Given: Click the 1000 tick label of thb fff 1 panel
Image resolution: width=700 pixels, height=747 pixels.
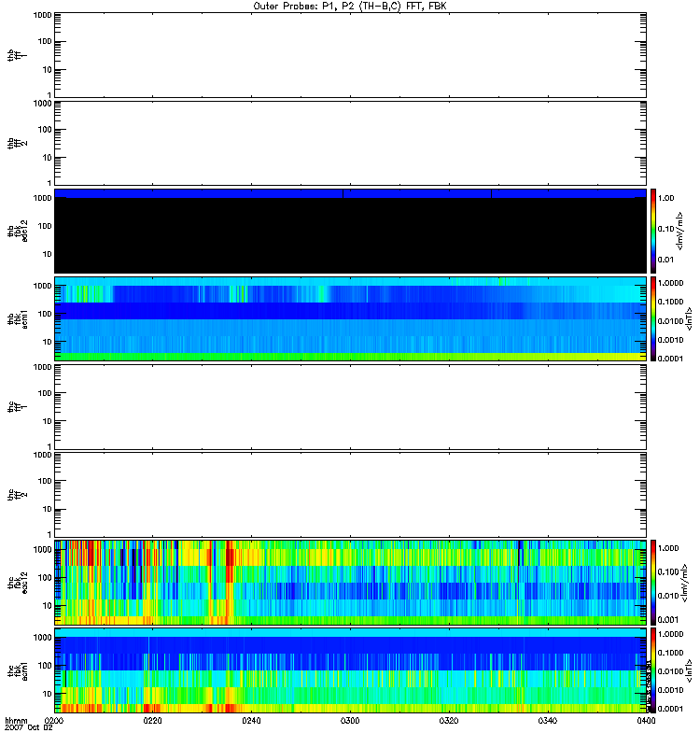Looking at the screenshot, I should click(x=43, y=15).
